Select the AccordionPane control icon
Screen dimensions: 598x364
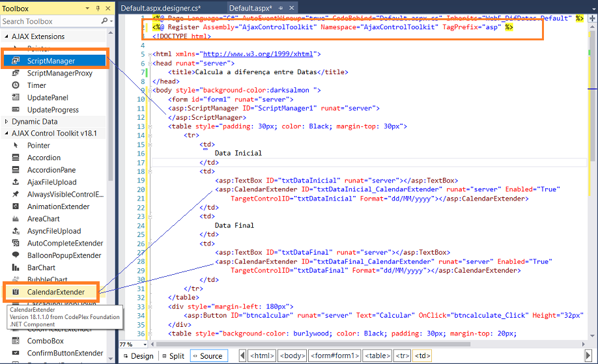(16, 169)
